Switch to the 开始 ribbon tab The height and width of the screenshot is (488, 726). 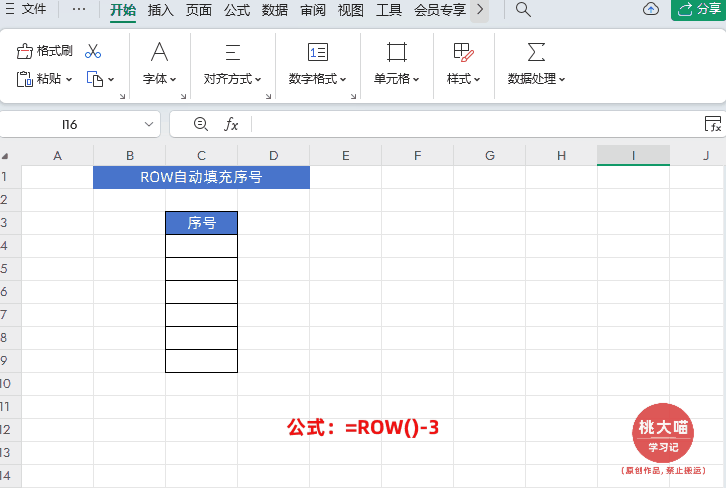coord(123,10)
